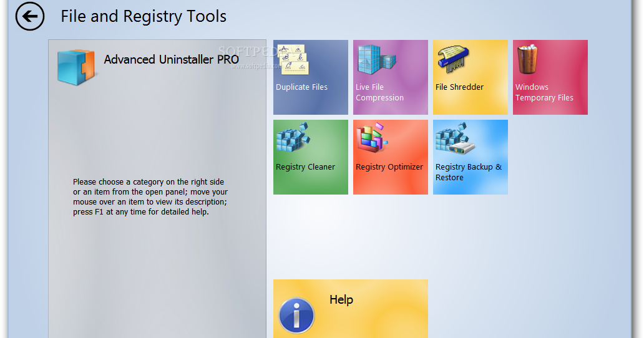
Task: Click the 'Please choose a category' instructions text
Action: [150, 197]
